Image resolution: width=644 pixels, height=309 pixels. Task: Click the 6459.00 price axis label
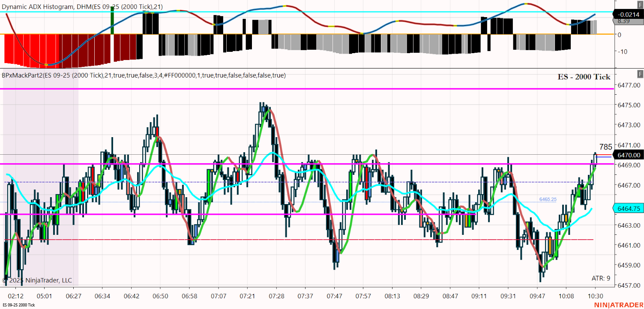point(629,265)
